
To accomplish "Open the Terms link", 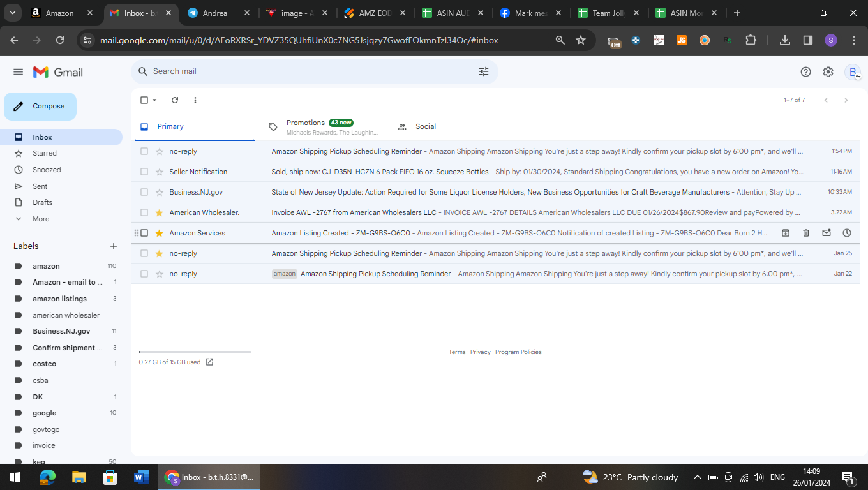I will [457, 352].
